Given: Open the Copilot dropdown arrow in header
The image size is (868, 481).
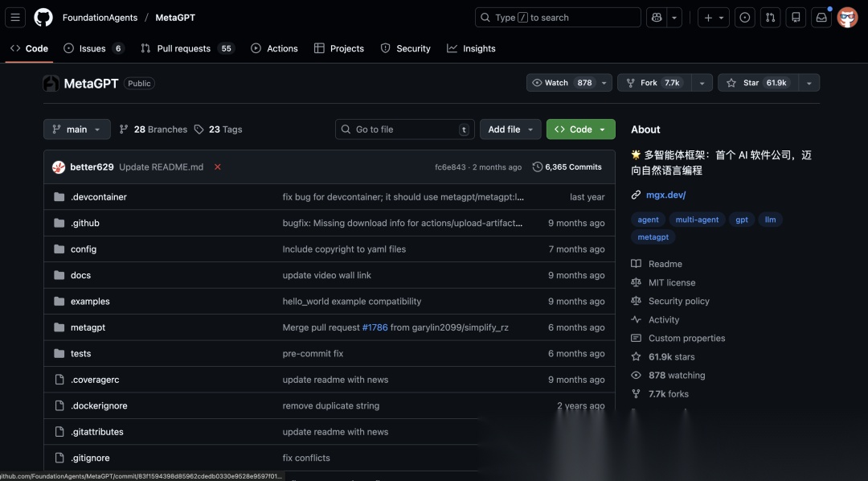Looking at the screenshot, I should tap(674, 18).
